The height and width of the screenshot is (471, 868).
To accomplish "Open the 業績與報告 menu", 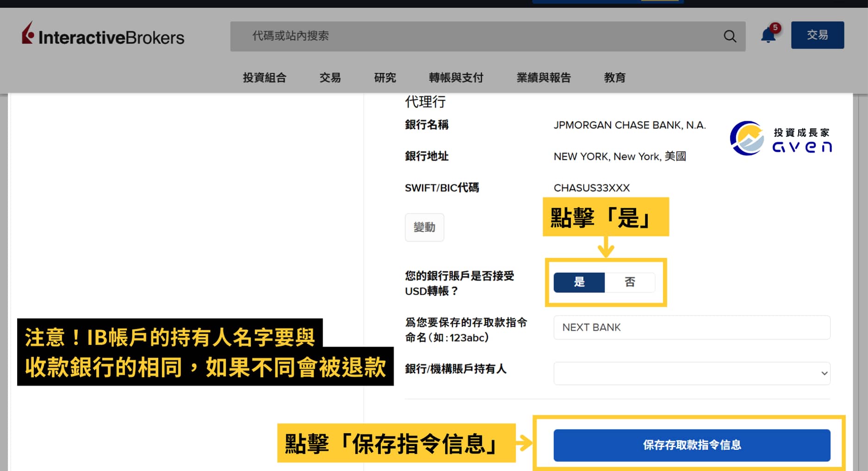I will [543, 78].
